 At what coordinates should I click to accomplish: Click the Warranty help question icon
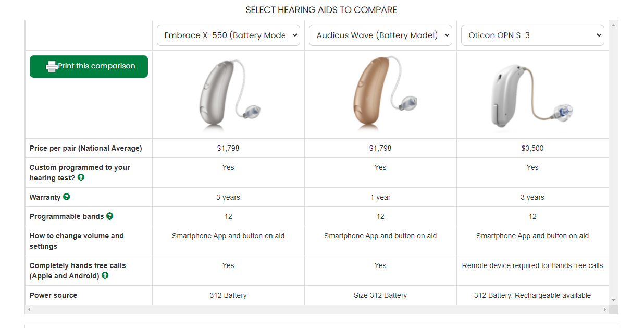(x=66, y=197)
